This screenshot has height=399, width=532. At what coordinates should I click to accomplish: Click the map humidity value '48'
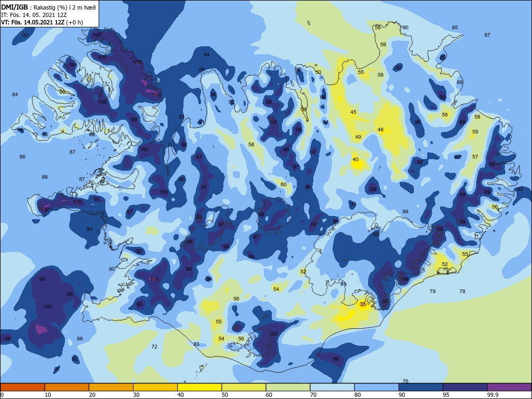click(380, 130)
